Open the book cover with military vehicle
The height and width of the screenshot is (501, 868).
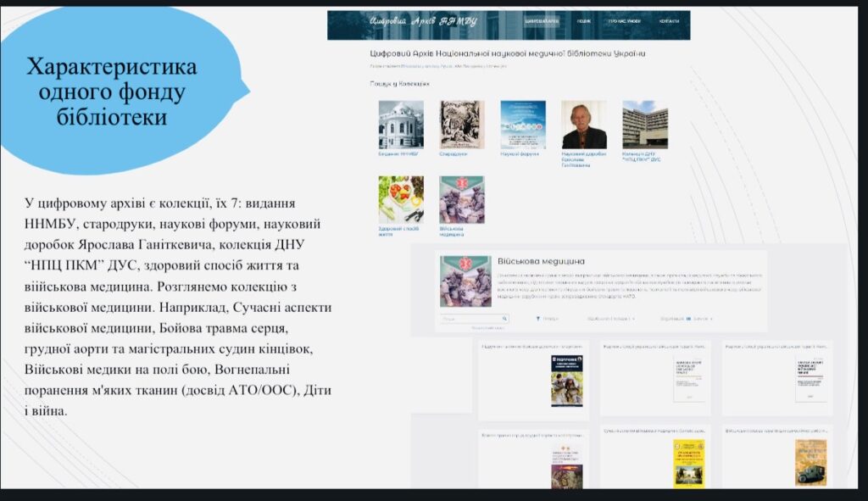point(810,462)
